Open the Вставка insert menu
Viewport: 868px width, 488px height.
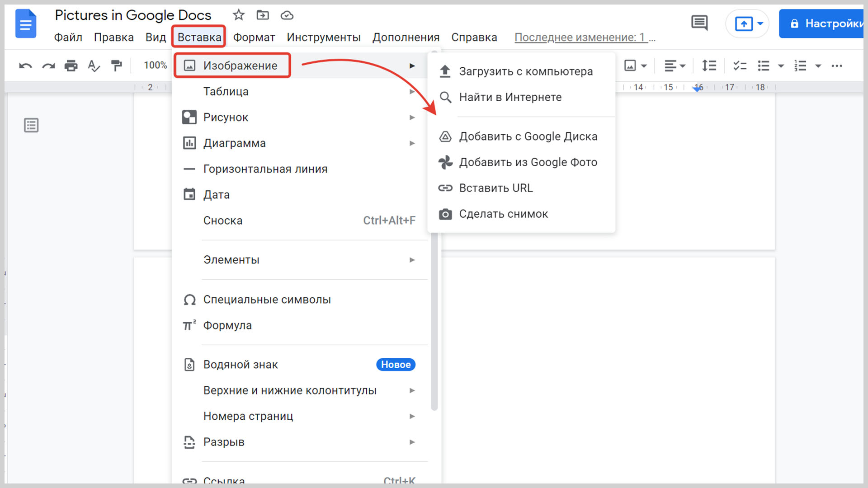click(x=200, y=37)
